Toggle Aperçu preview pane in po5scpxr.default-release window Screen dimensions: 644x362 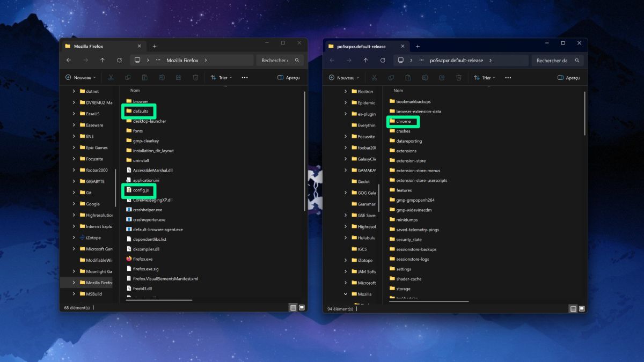[x=568, y=78]
